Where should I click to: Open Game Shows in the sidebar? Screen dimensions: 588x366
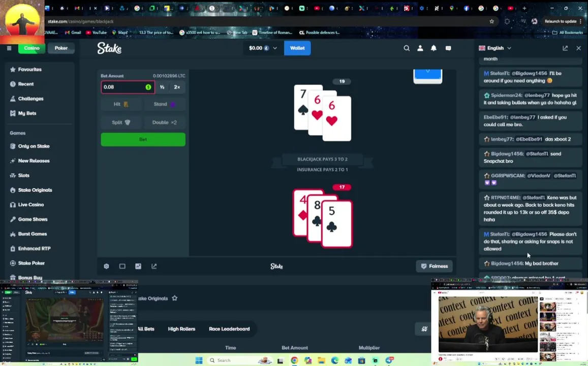(x=39, y=220)
